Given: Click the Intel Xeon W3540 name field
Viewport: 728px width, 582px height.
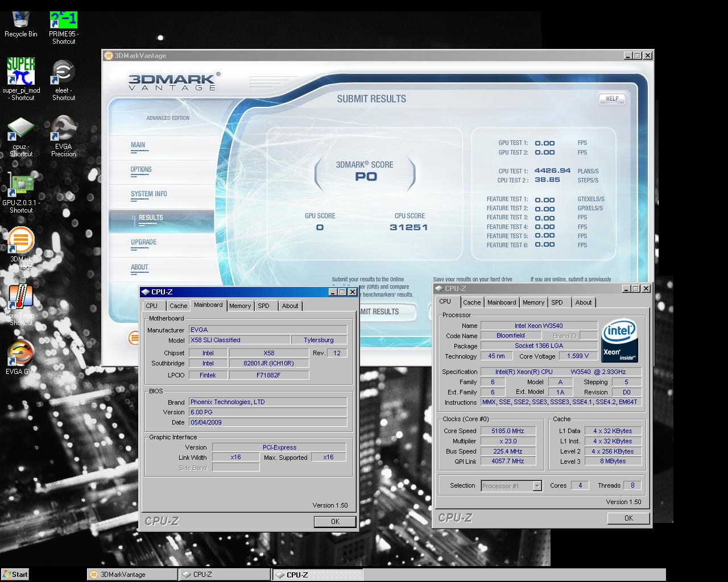Looking at the screenshot, I should point(539,326).
